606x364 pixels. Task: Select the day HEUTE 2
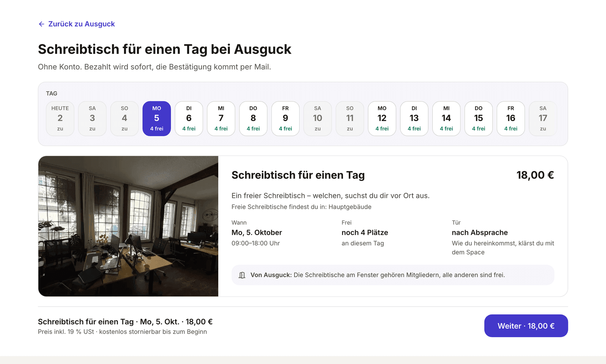coord(60,119)
